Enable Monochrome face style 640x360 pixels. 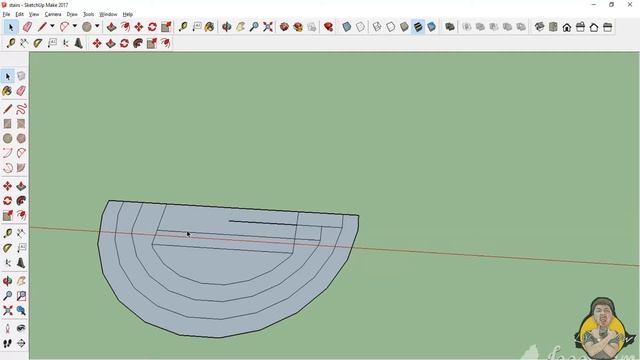pos(431,27)
